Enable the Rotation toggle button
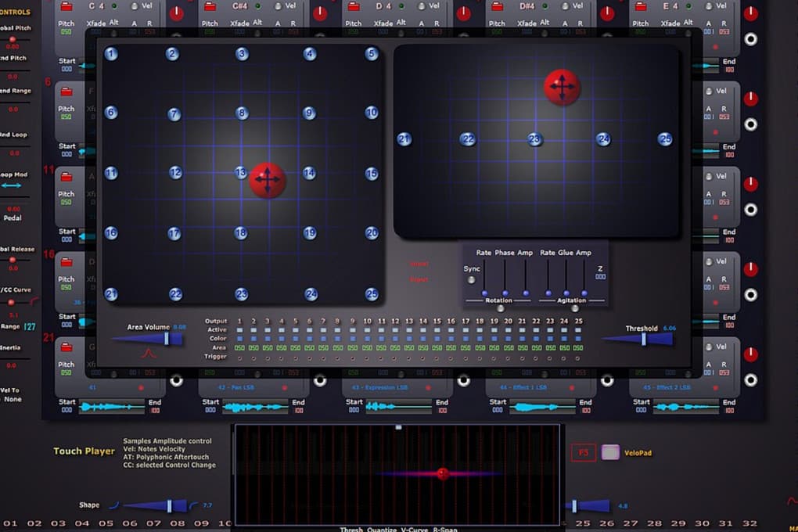Image resolution: width=798 pixels, height=532 pixels. [x=501, y=308]
